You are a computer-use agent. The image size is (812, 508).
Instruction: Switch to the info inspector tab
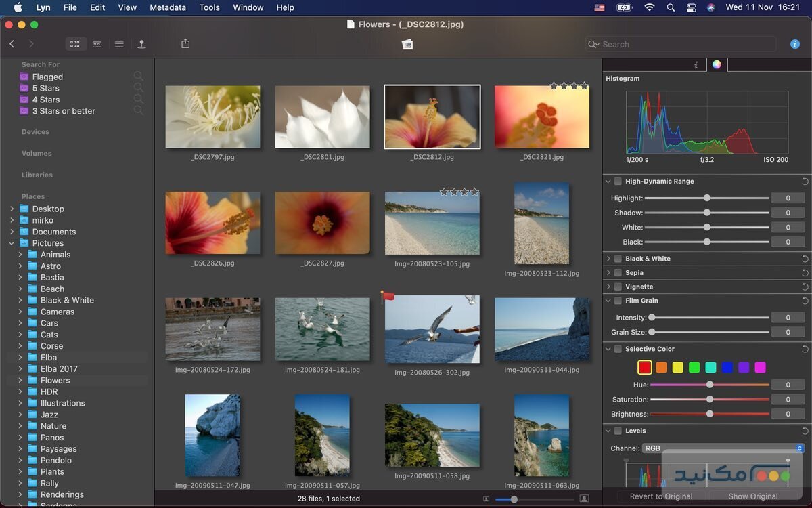pyautogui.click(x=696, y=65)
